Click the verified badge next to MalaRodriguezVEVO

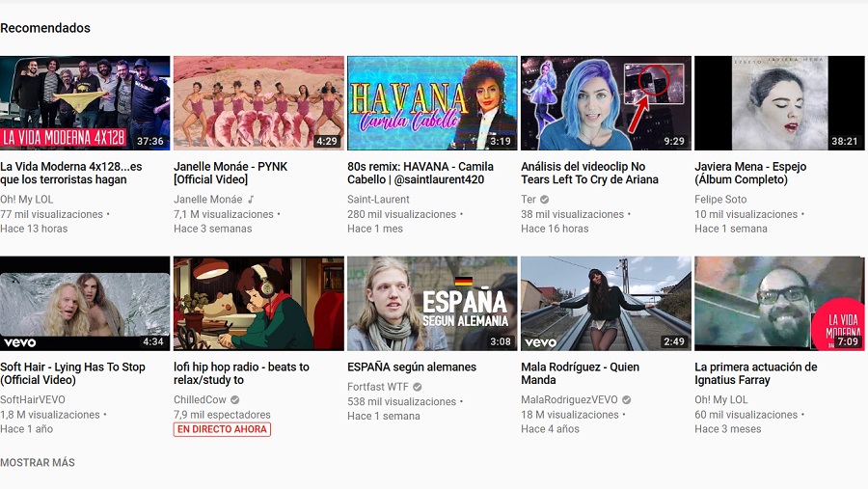(626, 400)
